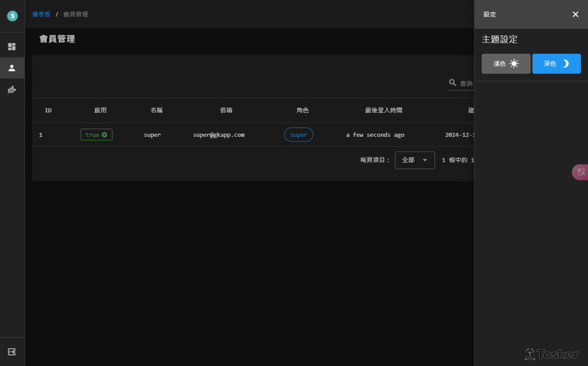This screenshot has width=588, height=366.
Task: Select the member (person) icon in sidebar
Action: tap(12, 68)
